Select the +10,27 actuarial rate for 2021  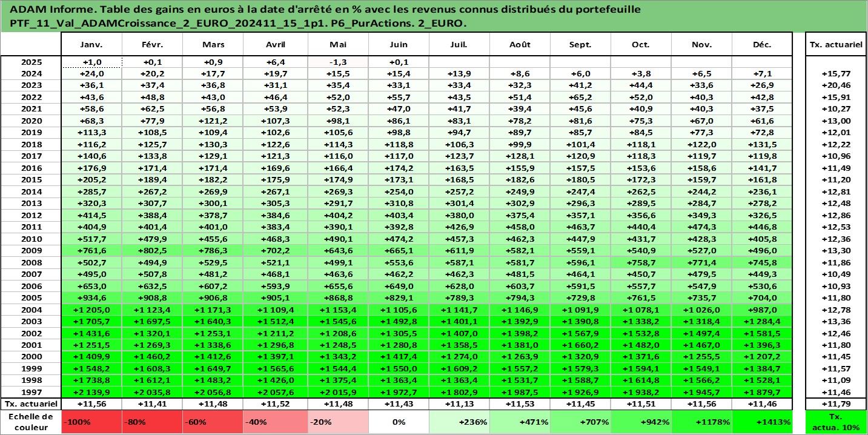click(x=837, y=109)
